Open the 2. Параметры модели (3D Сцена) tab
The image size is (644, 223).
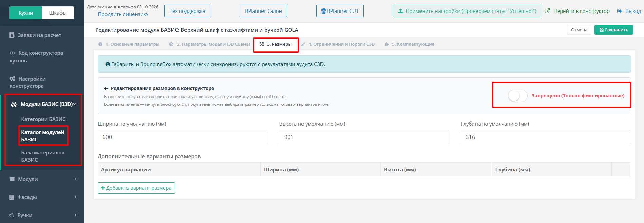pos(210,44)
